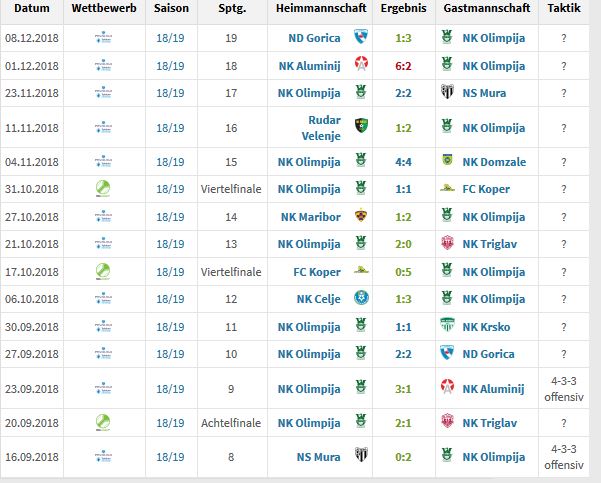Click Rudar Velenje club crest

coord(361,125)
